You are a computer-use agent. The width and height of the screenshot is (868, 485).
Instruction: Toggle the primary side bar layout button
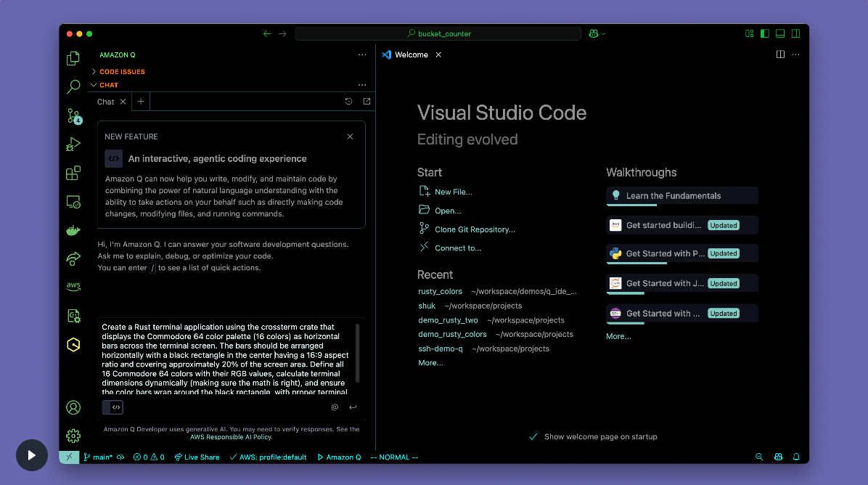click(765, 33)
